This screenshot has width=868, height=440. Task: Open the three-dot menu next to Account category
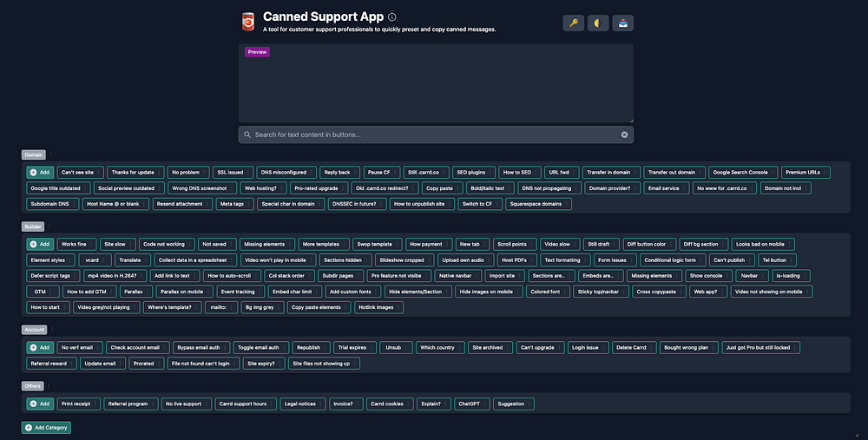point(52,329)
